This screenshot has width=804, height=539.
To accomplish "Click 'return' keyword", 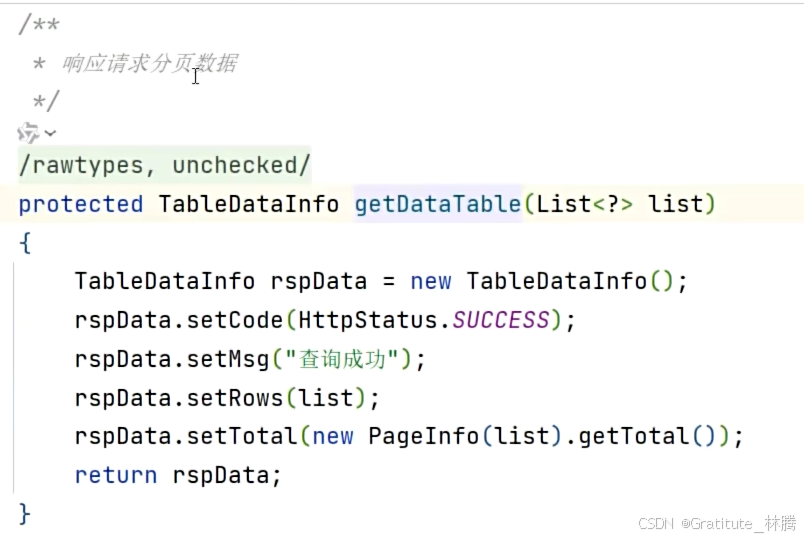I will (116, 475).
